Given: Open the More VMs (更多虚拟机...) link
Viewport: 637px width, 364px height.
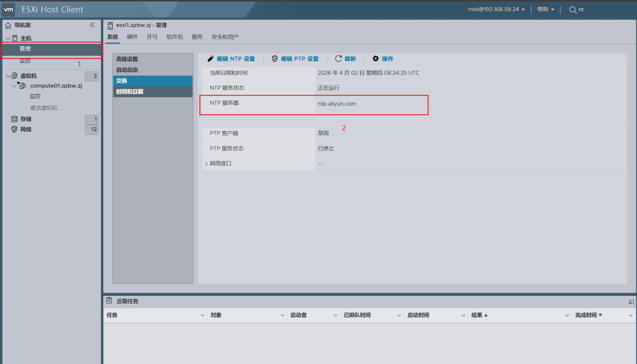Looking at the screenshot, I should point(46,108).
